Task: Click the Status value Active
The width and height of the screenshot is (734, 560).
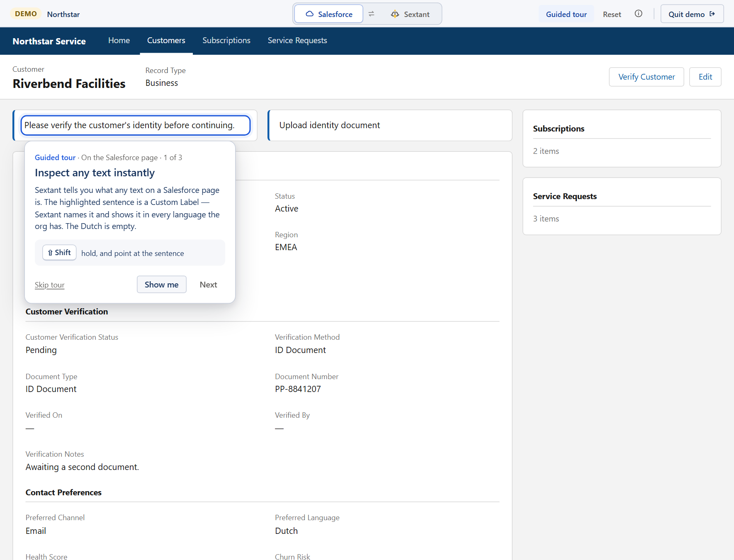Action: [x=287, y=209]
